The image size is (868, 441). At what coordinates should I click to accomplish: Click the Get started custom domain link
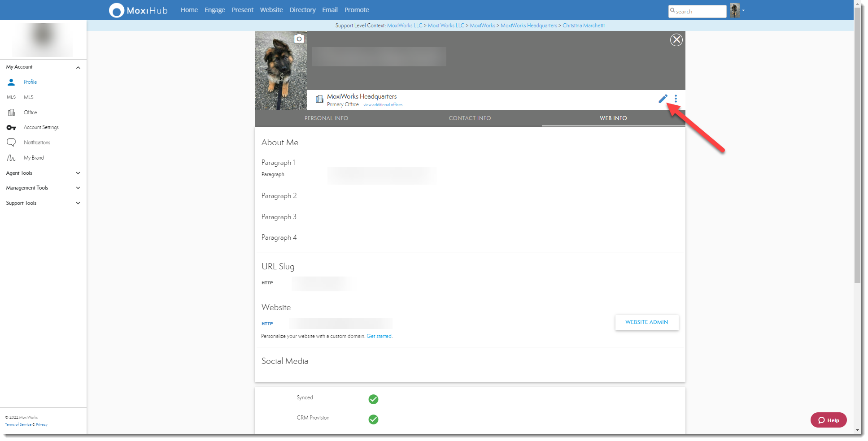[379, 336]
